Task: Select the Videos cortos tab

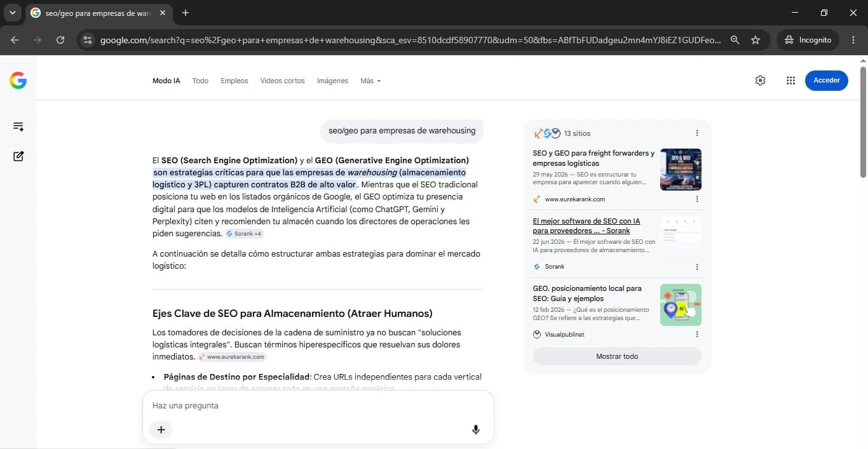Action: click(x=282, y=81)
